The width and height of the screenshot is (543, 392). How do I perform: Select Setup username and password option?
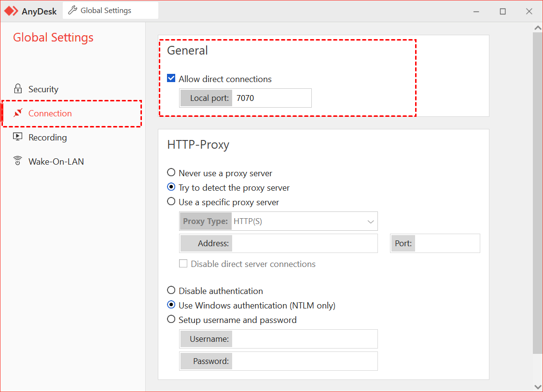click(171, 320)
